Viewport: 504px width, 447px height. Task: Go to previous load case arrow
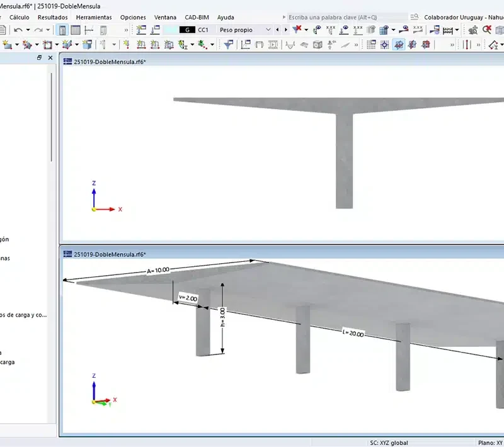pos(277,30)
